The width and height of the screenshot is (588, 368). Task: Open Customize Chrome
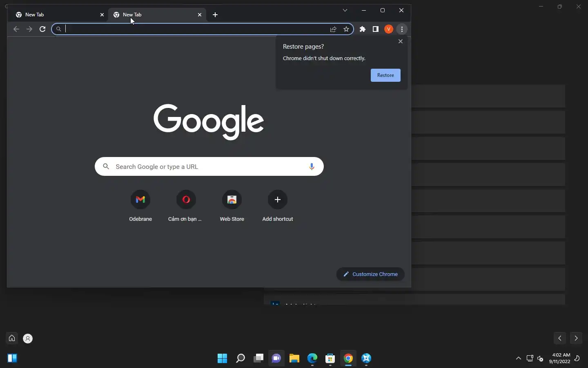point(370,274)
